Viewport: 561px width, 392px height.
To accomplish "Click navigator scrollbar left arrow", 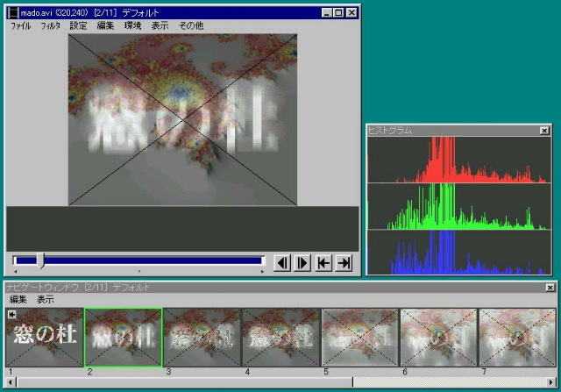I will pos(11,382).
